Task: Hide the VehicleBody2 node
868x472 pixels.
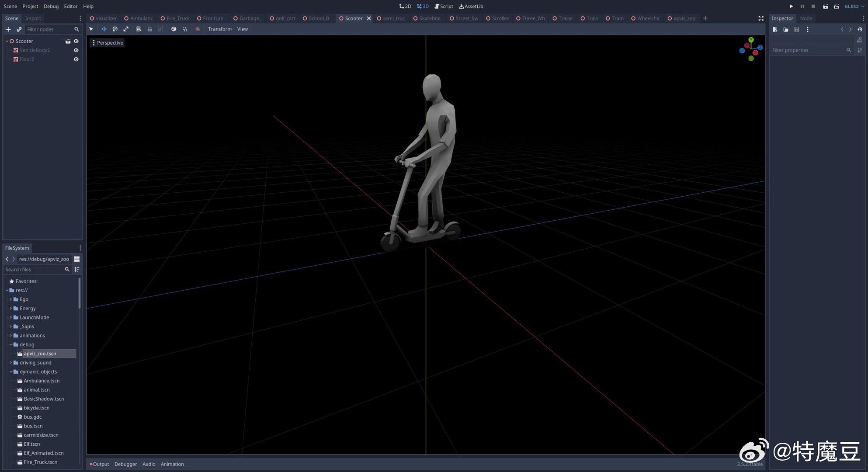Action: [x=76, y=50]
